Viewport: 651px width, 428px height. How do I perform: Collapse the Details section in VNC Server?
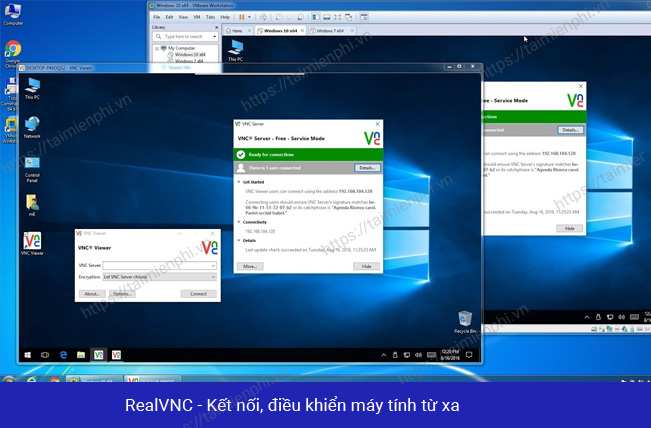pyautogui.click(x=239, y=240)
